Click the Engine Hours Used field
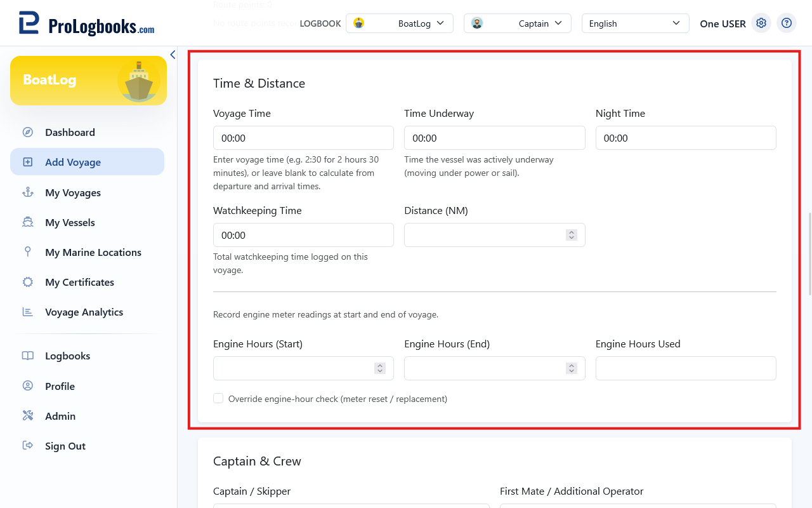The width and height of the screenshot is (812, 508). pyautogui.click(x=686, y=368)
